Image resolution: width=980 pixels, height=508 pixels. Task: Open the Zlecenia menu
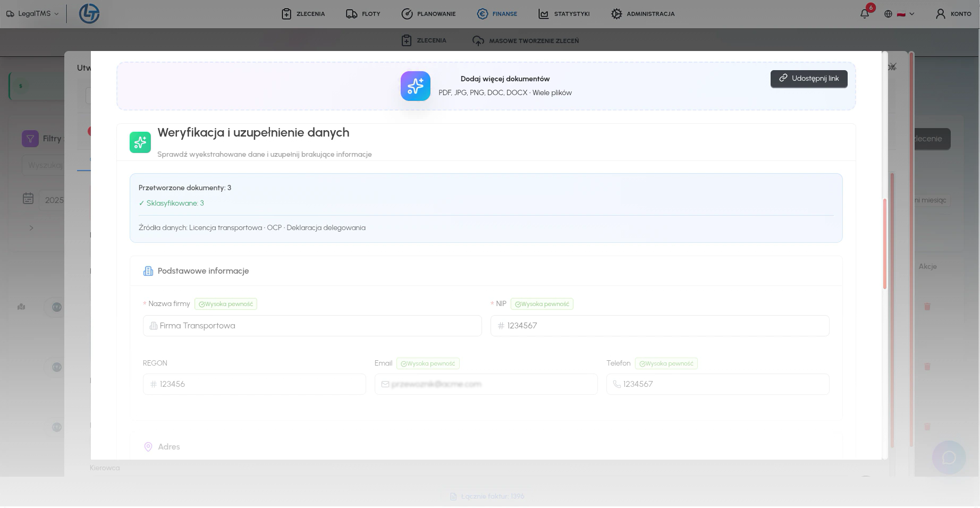(x=303, y=14)
